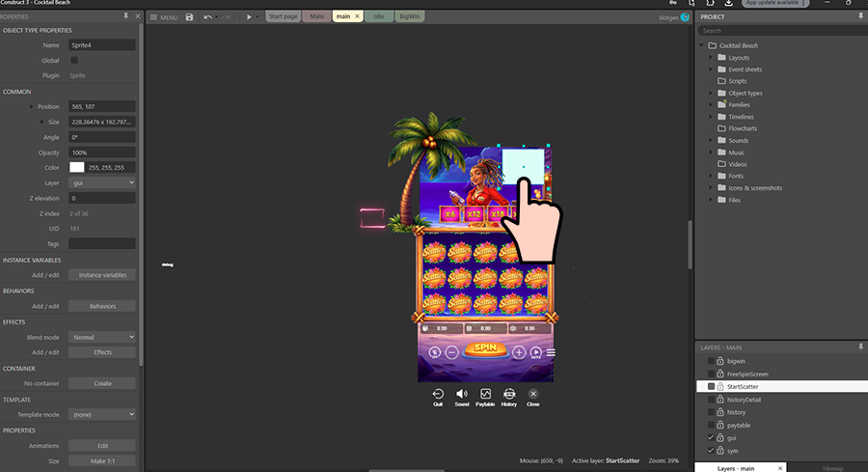The height and width of the screenshot is (472, 868).
Task: Click the download icon in the title bar
Action: [x=728, y=3]
